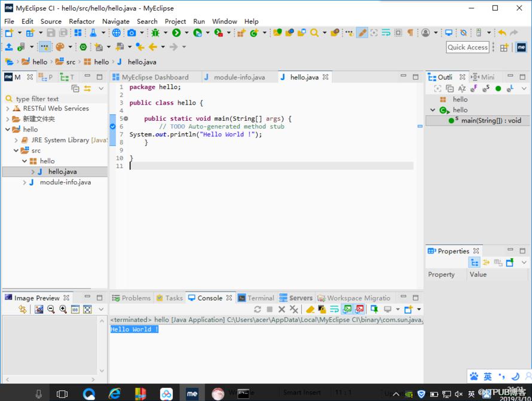Zoom in on the Image Preview
Image resolution: width=532 pixels, height=401 pixels.
click(63, 309)
